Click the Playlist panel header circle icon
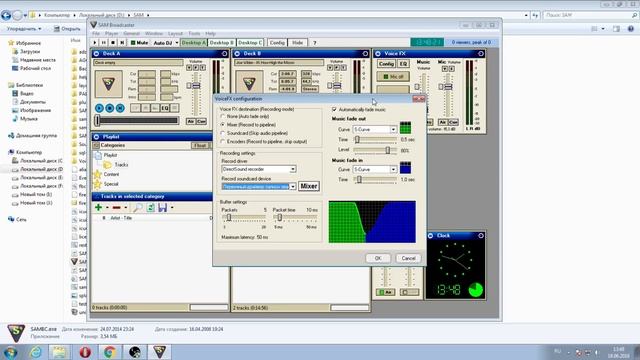640x360 pixels. click(x=96, y=137)
